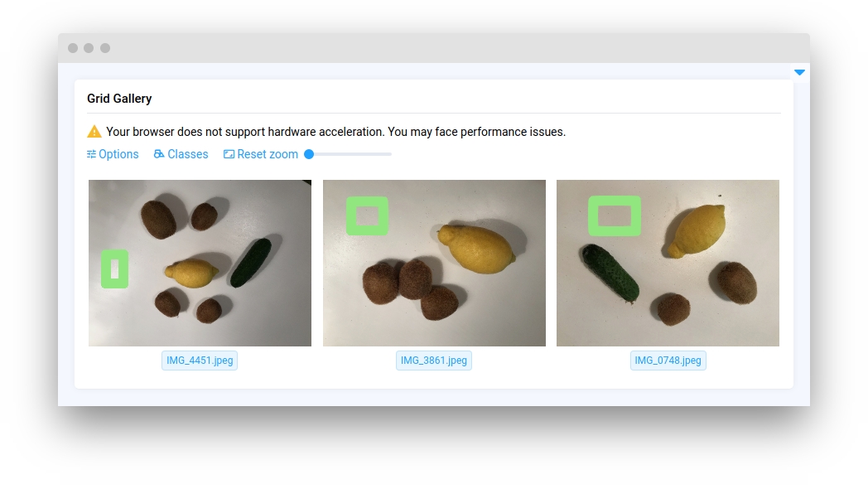Open the Classes icon
Image resolution: width=868 pixels, height=489 pixels.
point(159,154)
